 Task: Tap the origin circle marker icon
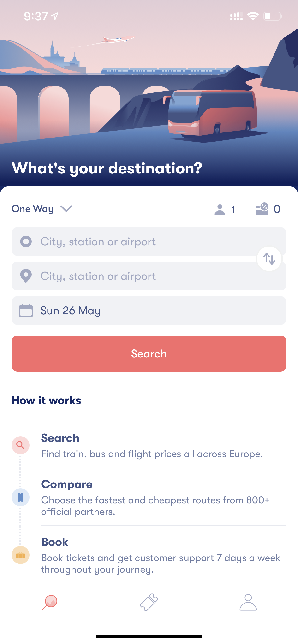(26, 241)
